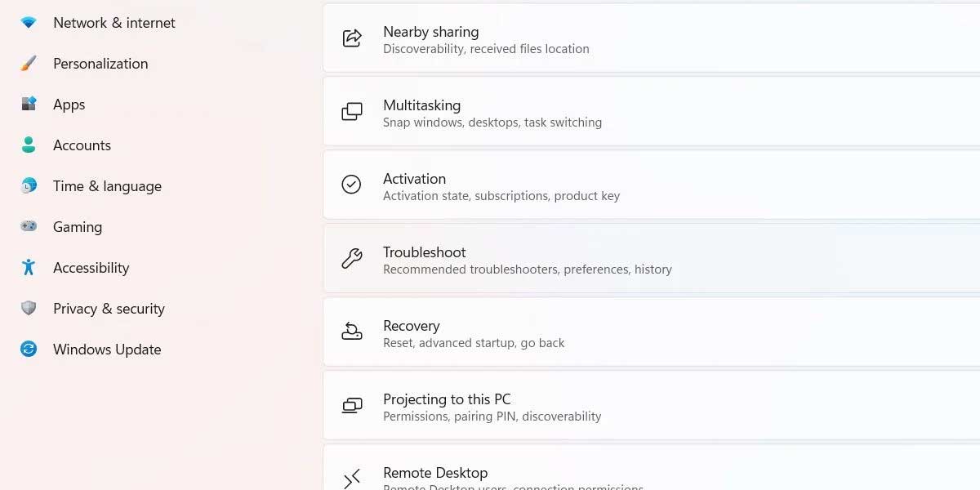Select the Gaming controller icon in sidebar
Image resolution: width=980 pixels, height=490 pixels.
pyautogui.click(x=28, y=226)
